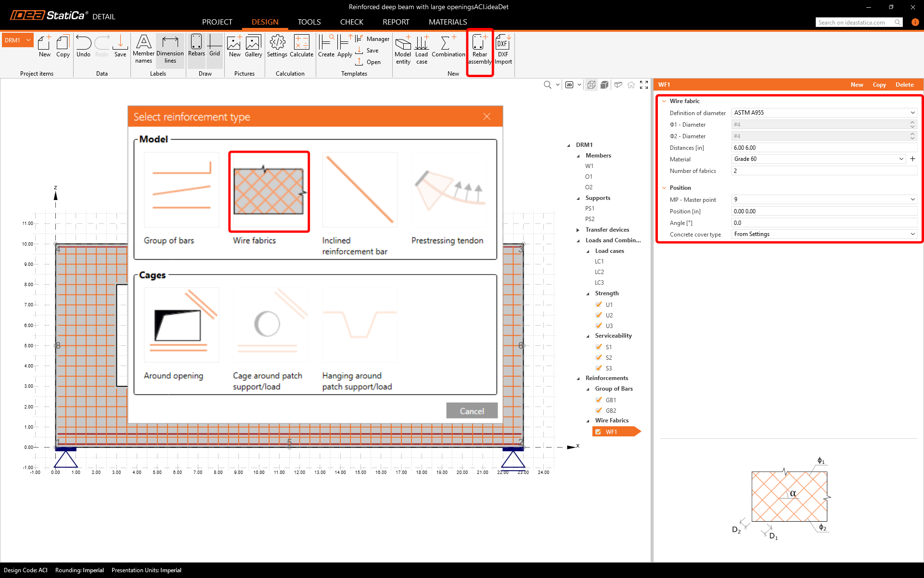Open Definition of diameter dropdown

[824, 113]
